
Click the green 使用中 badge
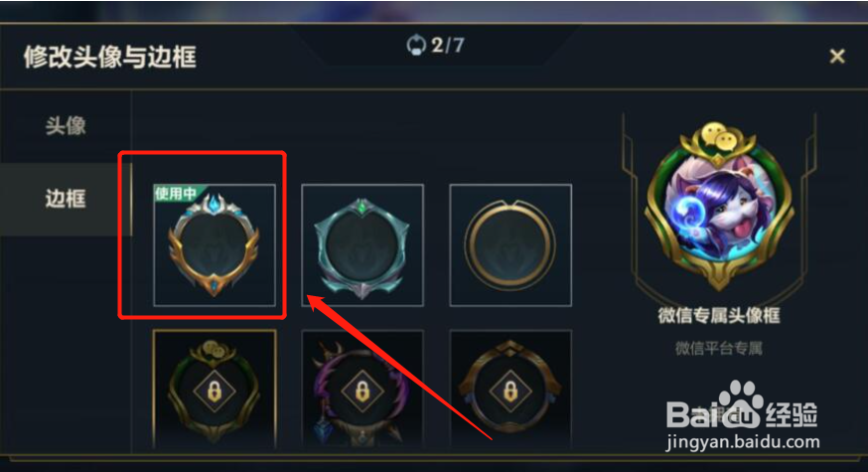click(176, 193)
